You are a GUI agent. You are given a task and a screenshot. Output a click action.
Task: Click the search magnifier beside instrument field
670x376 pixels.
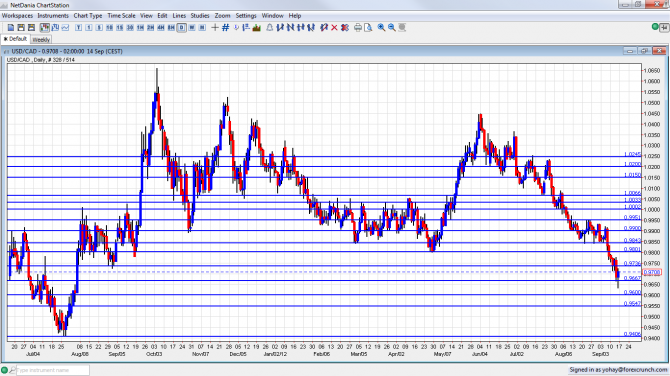[12, 370]
